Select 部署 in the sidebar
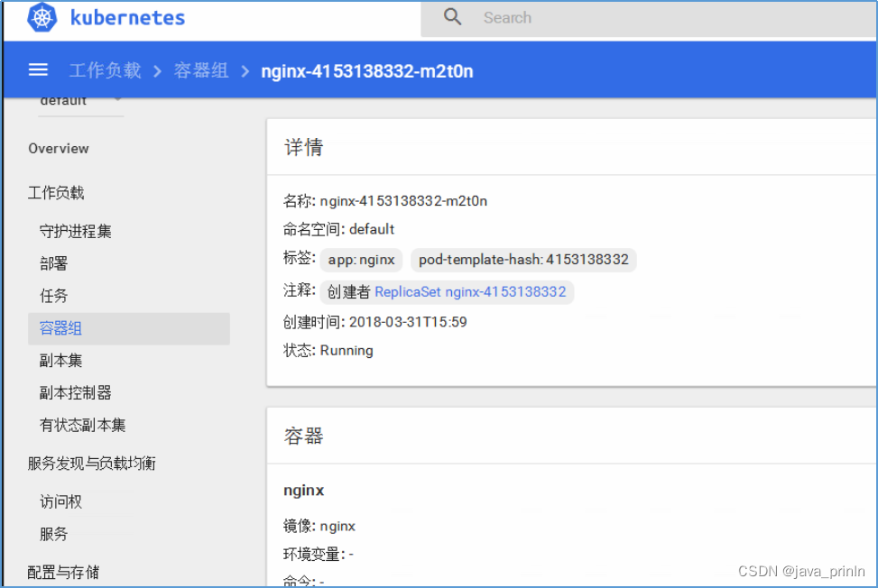The image size is (878, 588). pos(54,263)
